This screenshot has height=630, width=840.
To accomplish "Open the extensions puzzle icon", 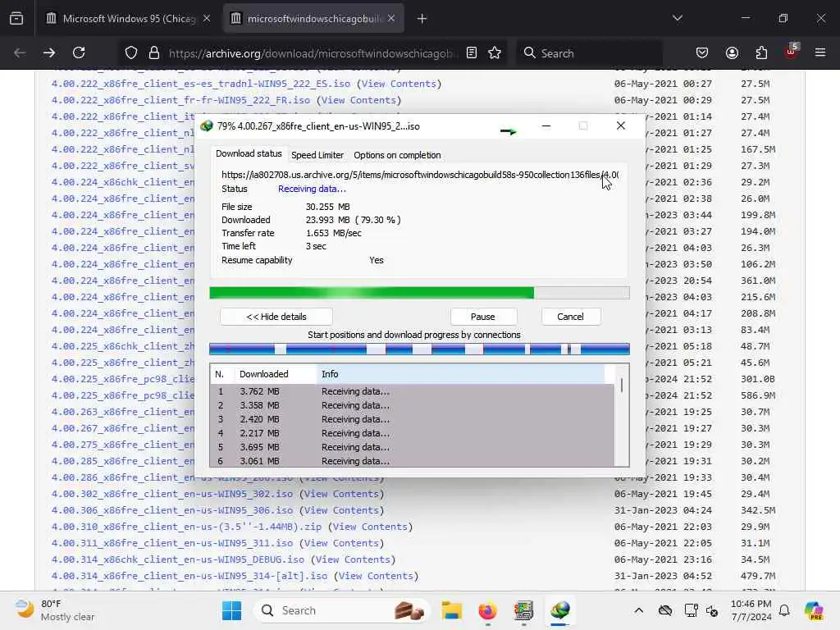I will coord(761,52).
